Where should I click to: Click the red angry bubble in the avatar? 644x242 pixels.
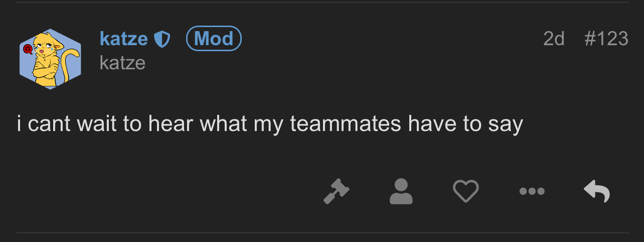(x=28, y=49)
